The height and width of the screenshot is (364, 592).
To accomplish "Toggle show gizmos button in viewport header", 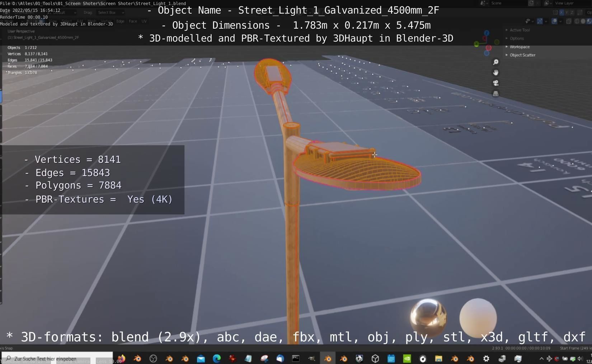I will (x=540, y=21).
